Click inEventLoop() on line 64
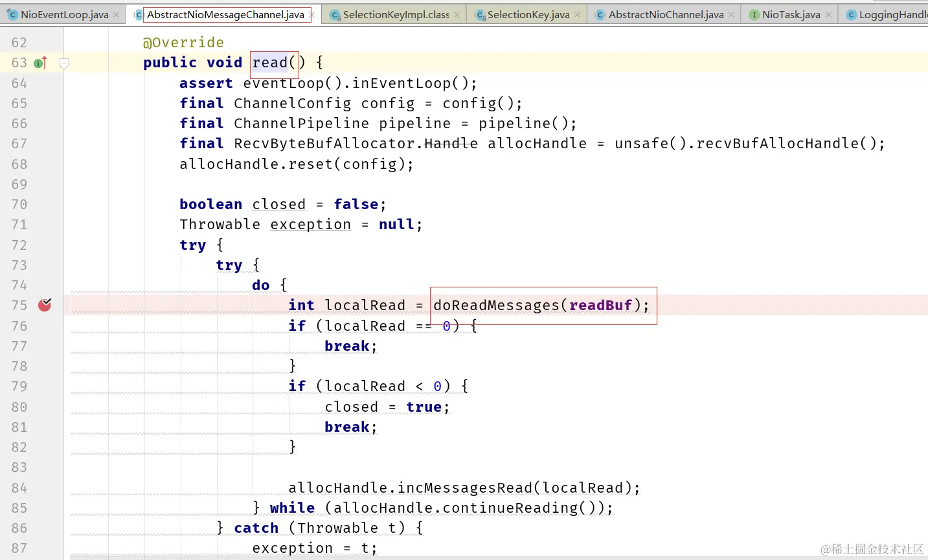The width and height of the screenshot is (928, 560). click(x=410, y=84)
